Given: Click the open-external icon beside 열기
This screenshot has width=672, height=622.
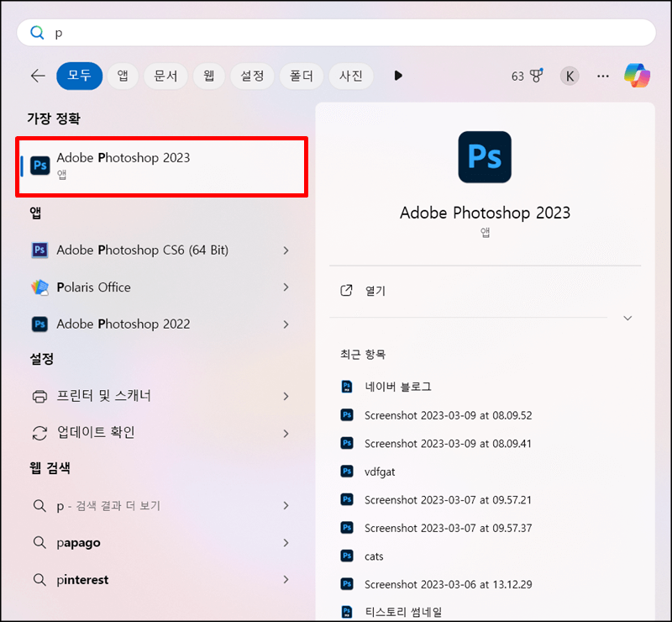Looking at the screenshot, I should [346, 291].
